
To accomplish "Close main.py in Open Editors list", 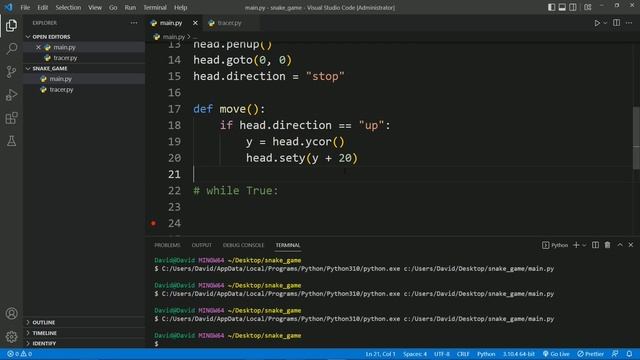I will point(38,47).
